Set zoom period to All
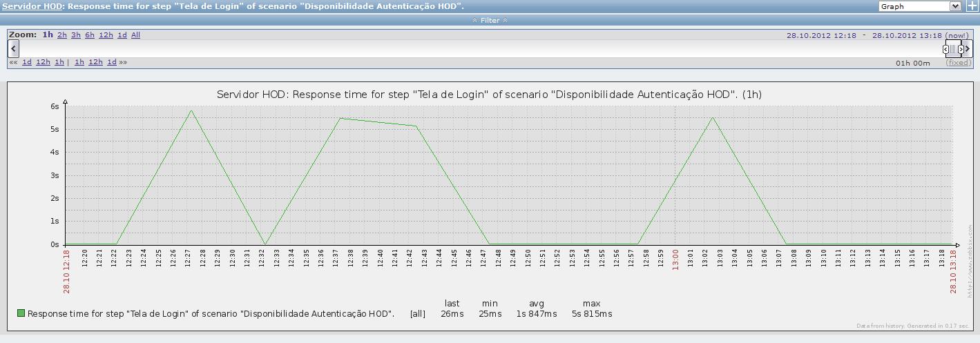 click(x=135, y=35)
